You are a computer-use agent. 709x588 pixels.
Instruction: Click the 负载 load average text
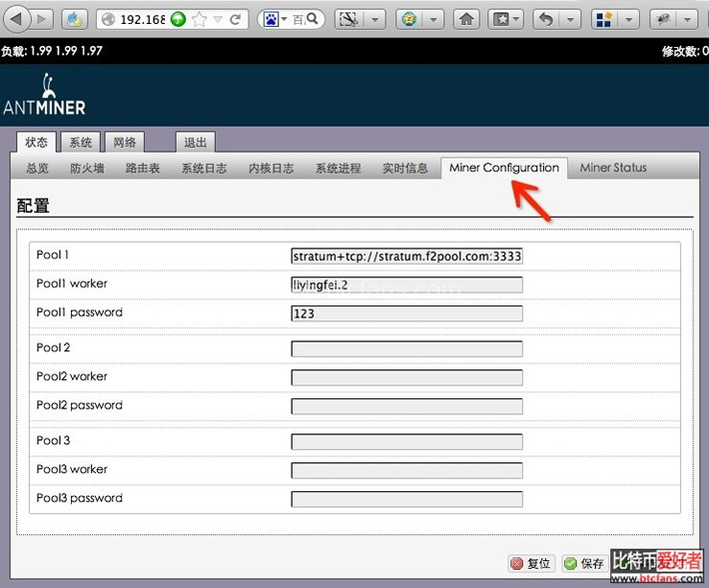[x=52, y=51]
